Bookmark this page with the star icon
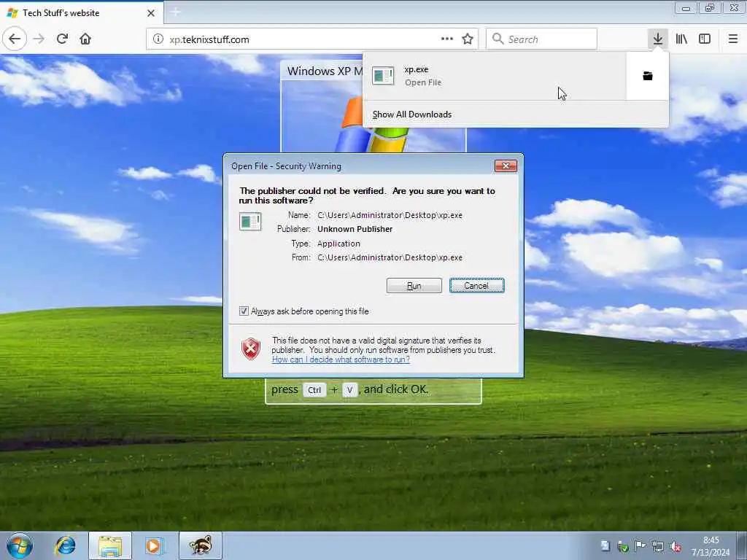This screenshot has height=560, width=747. [468, 39]
